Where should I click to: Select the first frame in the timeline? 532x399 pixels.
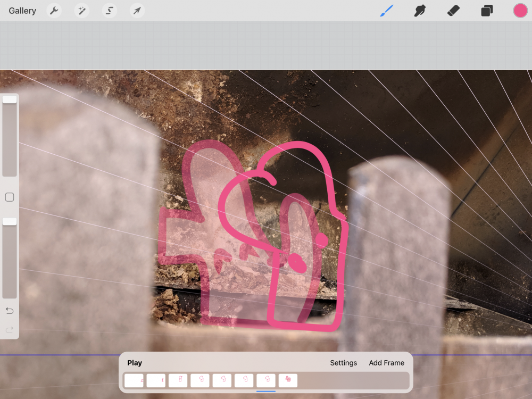click(134, 380)
